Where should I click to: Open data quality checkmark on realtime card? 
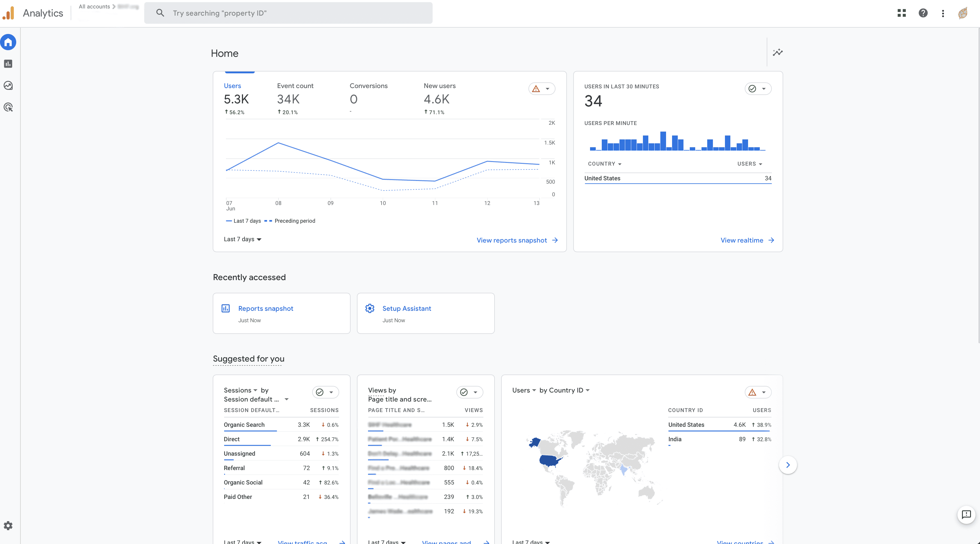click(x=753, y=88)
